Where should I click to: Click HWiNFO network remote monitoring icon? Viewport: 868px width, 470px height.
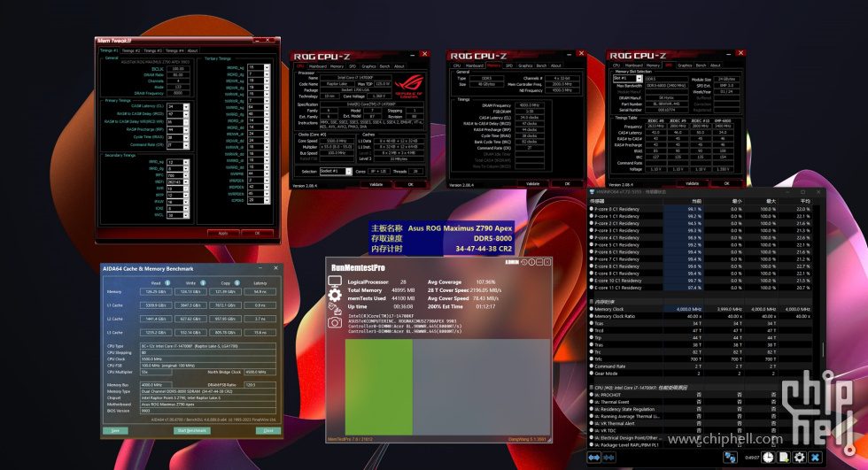point(730,458)
